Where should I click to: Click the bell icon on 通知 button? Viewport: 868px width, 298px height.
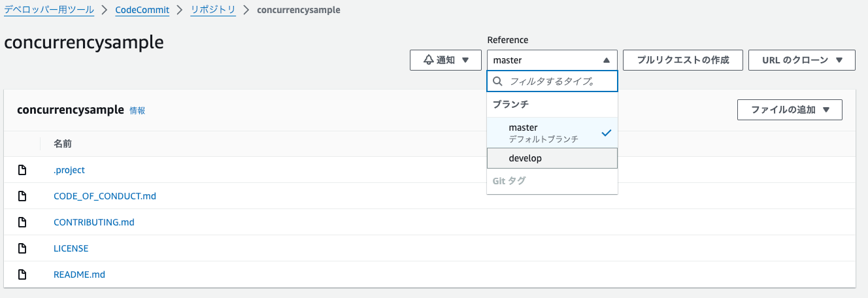click(429, 60)
